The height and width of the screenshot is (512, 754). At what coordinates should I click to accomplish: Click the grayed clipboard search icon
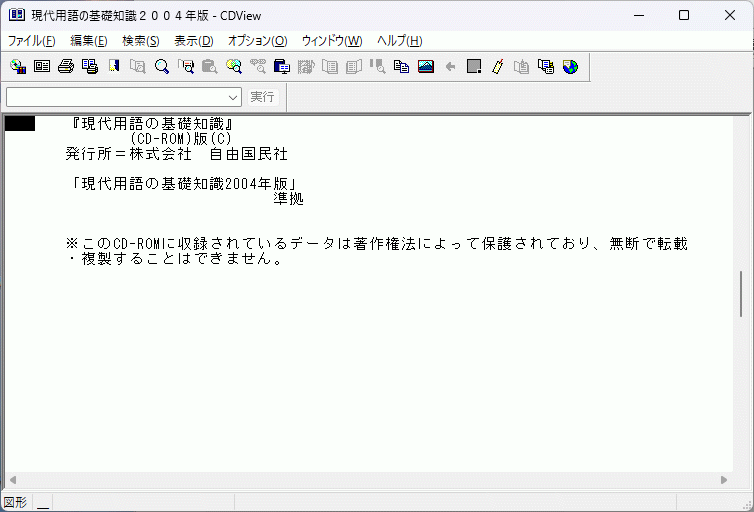[210, 66]
